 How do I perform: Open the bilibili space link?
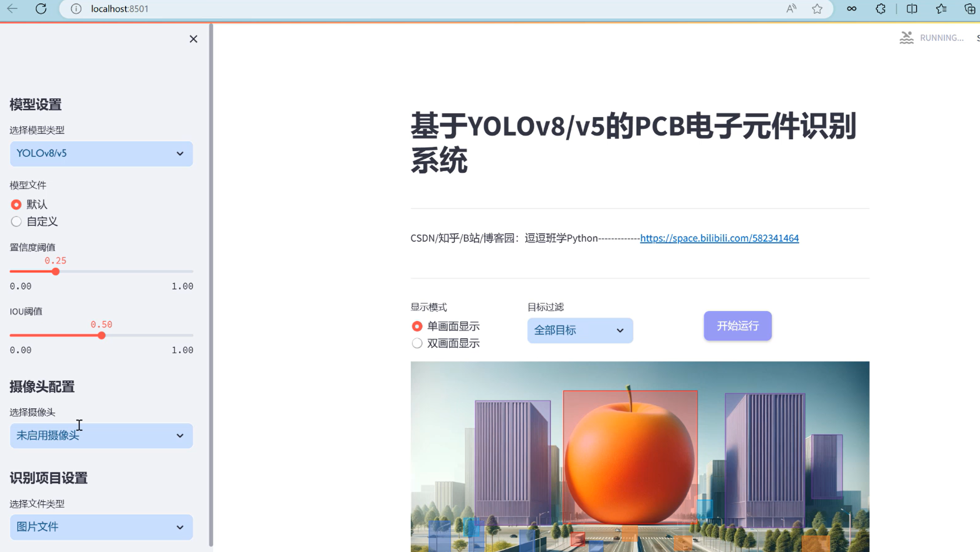[719, 238]
